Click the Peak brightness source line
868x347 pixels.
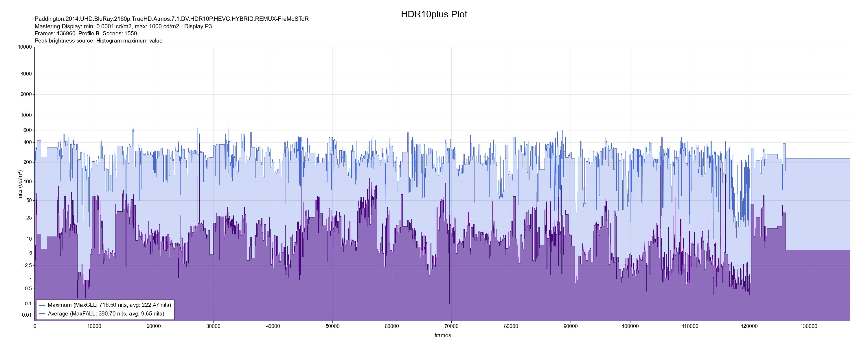pos(98,41)
